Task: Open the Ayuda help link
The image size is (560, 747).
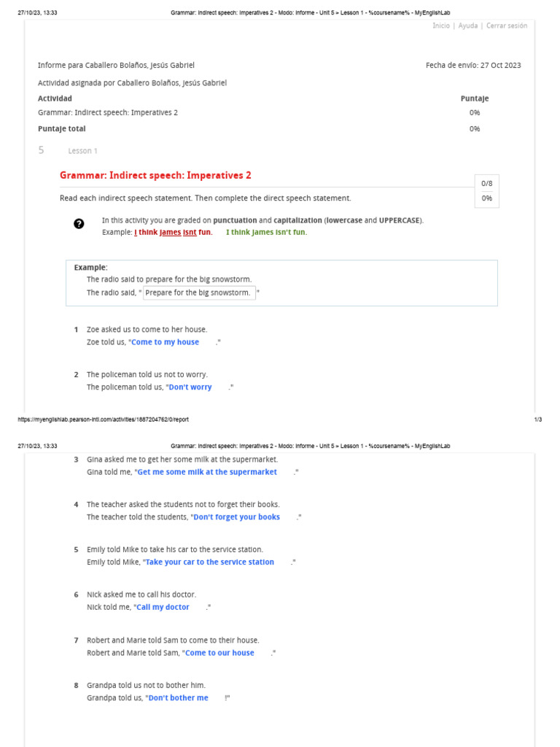Action: coord(468,26)
